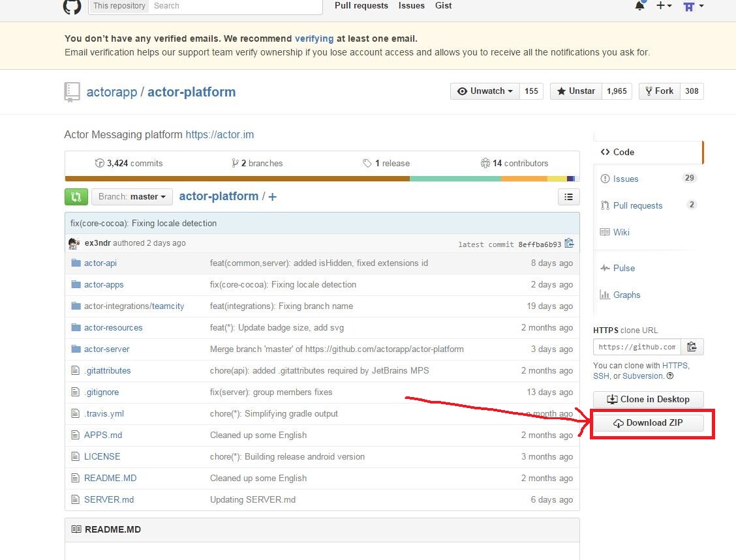
Task: Open Gist in top navigation
Action: click(x=443, y=6)
